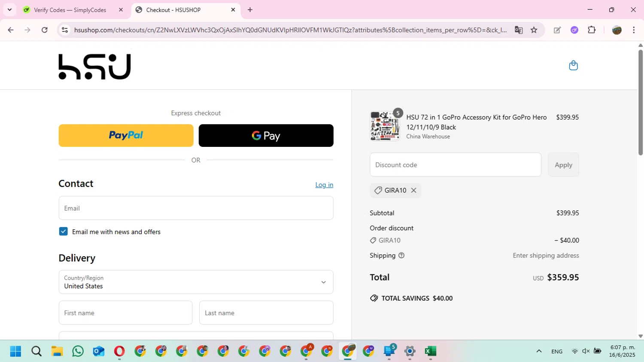Image resolution: width=644 pixels, height=362 pixels.
Task: Open the Chrome profile avatar
Action: point(617,30)
